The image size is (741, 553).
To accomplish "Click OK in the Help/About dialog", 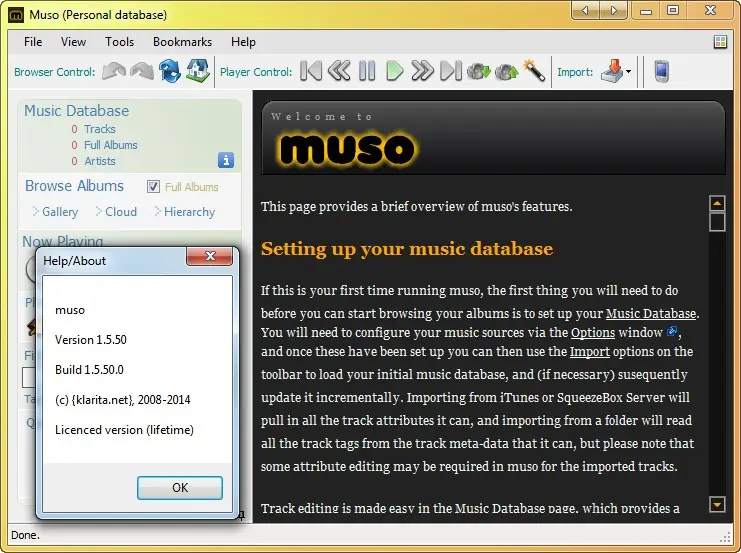I will 180,487.
